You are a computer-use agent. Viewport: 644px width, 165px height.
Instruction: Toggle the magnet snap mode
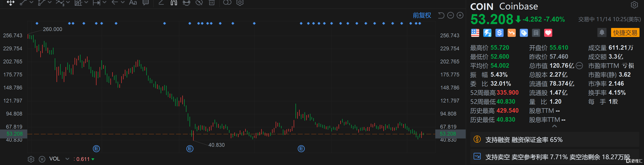[174, 2]
